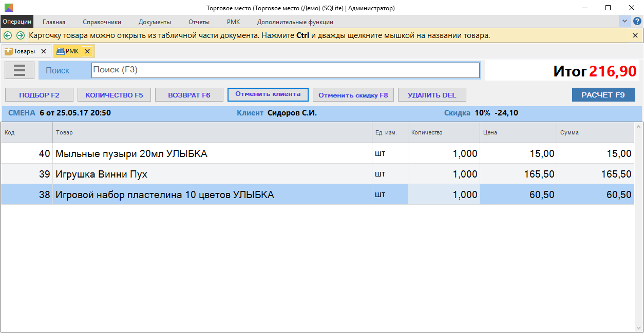Open the hamburger menu button
The image size is (644, 333).
click(x=20, y=70)
